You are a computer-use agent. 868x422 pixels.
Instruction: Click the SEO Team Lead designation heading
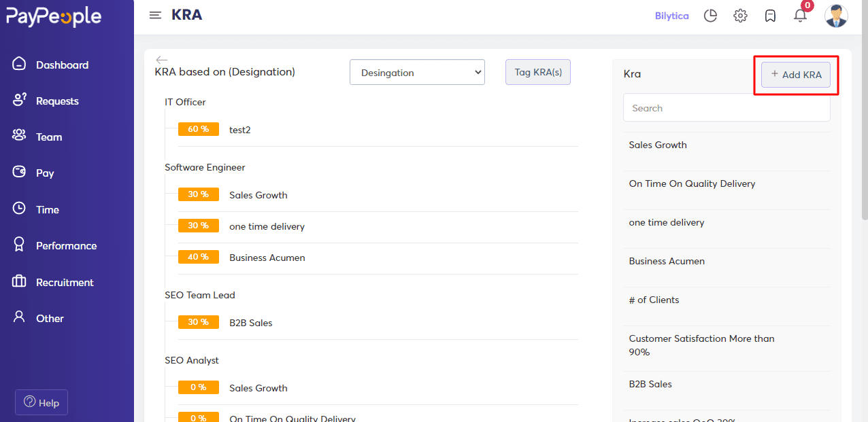click(x=200, y=295)
